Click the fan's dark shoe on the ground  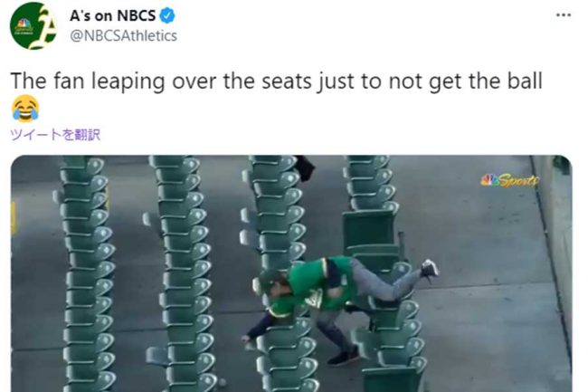343,357
